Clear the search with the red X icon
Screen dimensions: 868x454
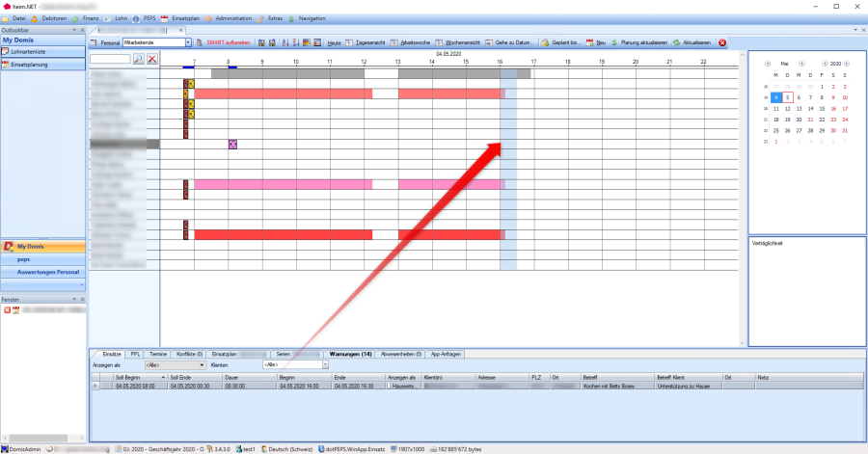152,59
